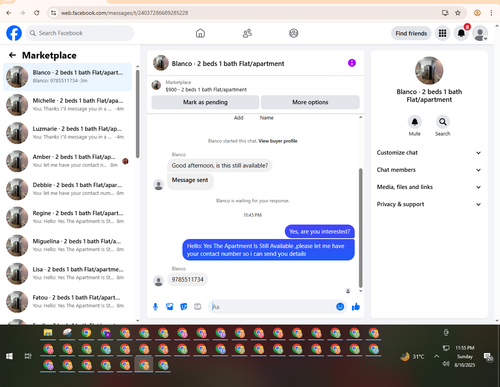500x387 pixels.
Task: Click the Find friends button
Action: pyautogui.click(x=411, y=33)
